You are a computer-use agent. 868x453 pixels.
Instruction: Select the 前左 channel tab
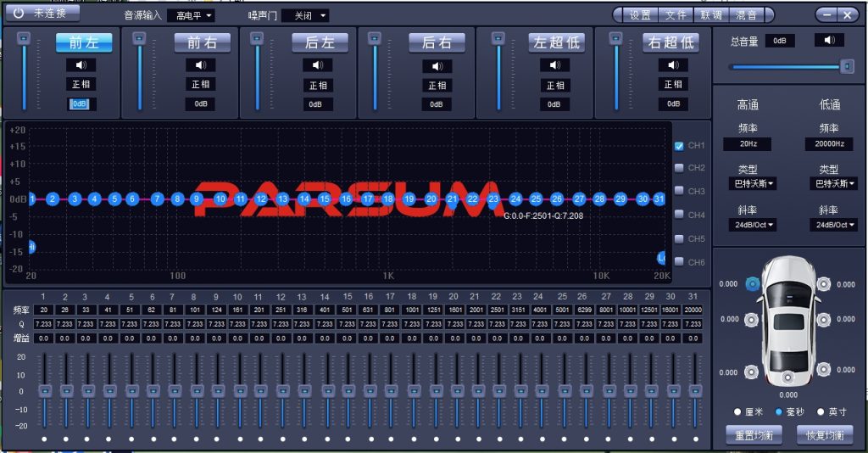click(x=84, y=42)
